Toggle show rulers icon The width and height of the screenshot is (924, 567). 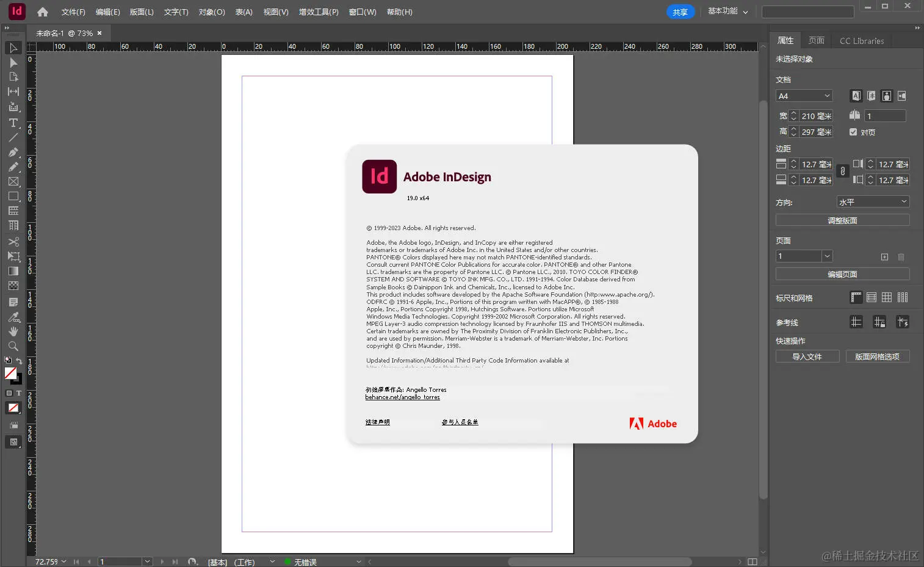pos(856,297)
